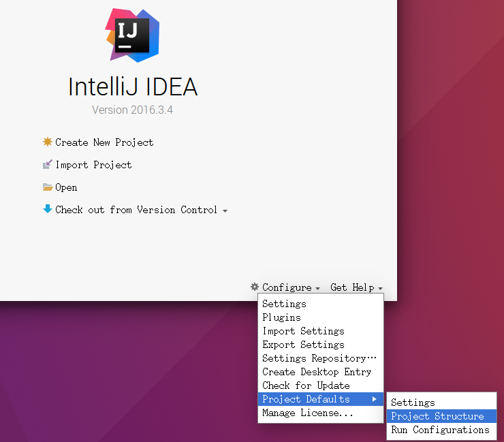
Task: Toggle the Configure dropdown menu
Action: [287, 287]
